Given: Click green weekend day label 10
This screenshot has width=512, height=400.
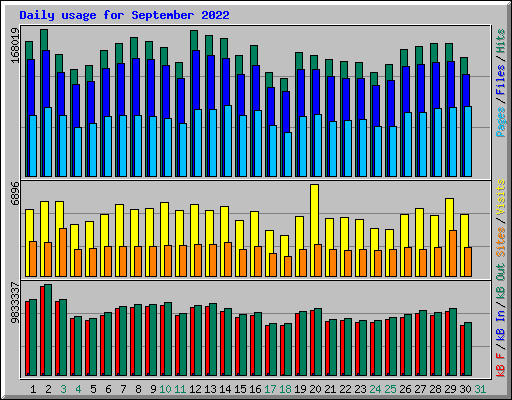Looking at the screenshot, I should [165, 389].
